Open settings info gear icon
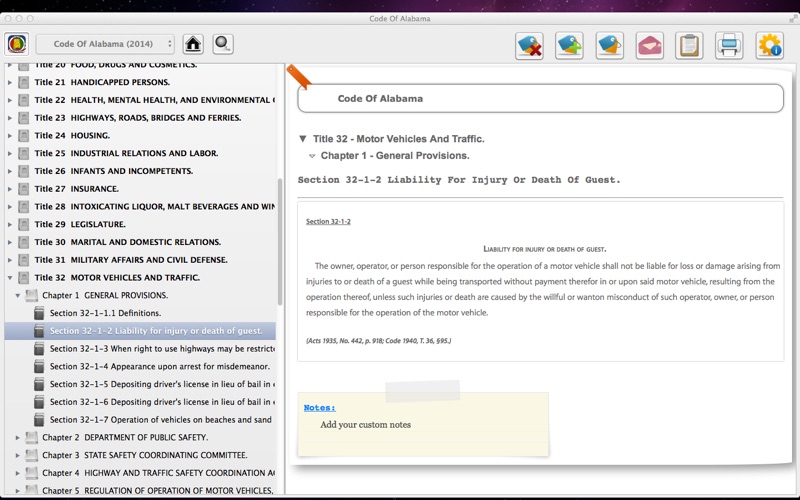800x500 pixels. pos(769,46)
